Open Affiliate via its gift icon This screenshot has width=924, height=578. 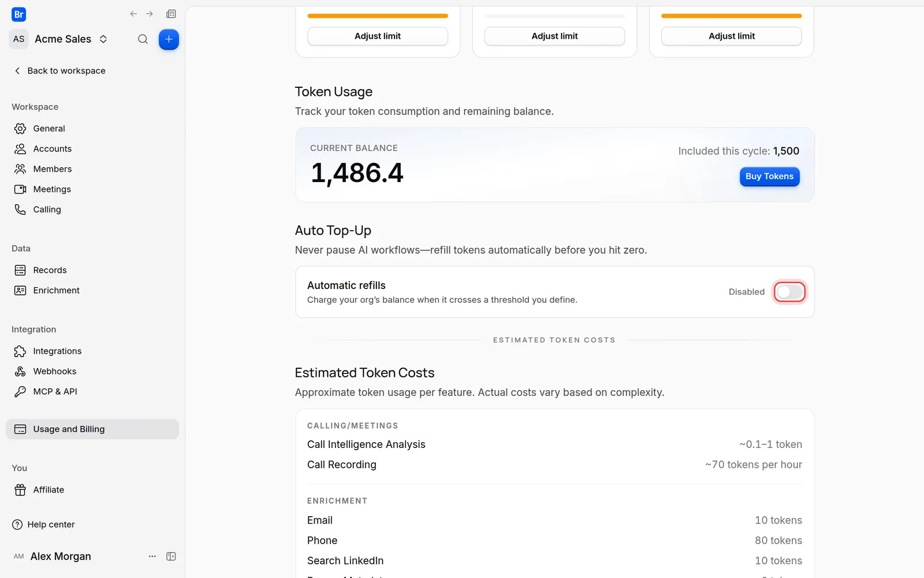[x=20, y=490]
